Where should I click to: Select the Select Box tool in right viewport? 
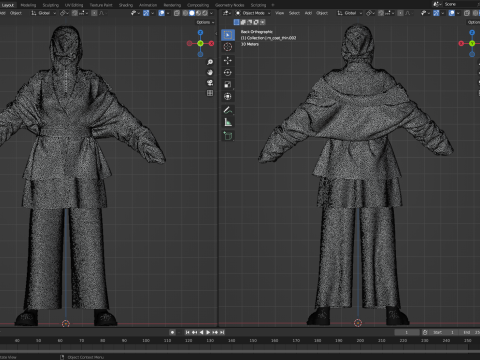pos(228,35)
